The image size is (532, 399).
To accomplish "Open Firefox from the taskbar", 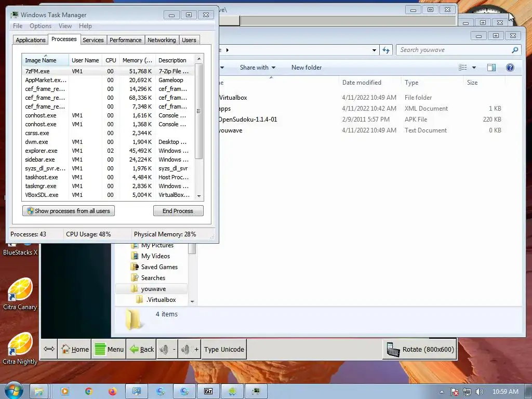I will point(112,392).
